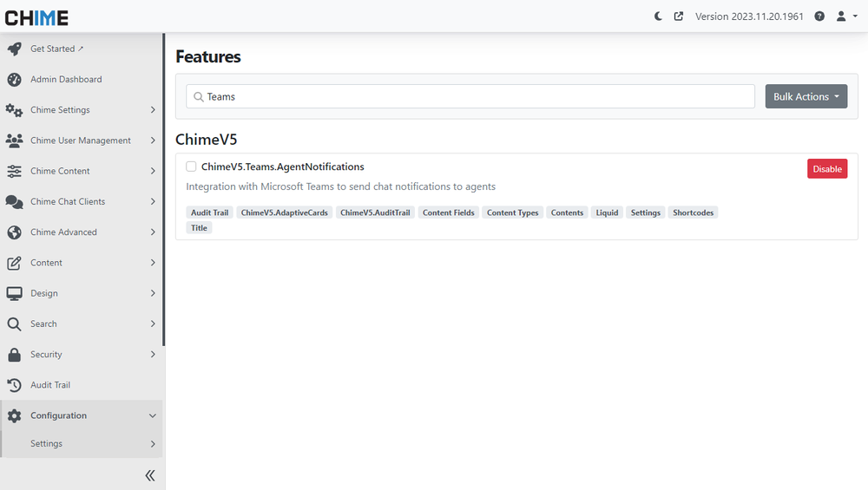This screenshot has width=868, height=490.
Task: Open the Bulk Actions dropdown
Action: point(806,97)
